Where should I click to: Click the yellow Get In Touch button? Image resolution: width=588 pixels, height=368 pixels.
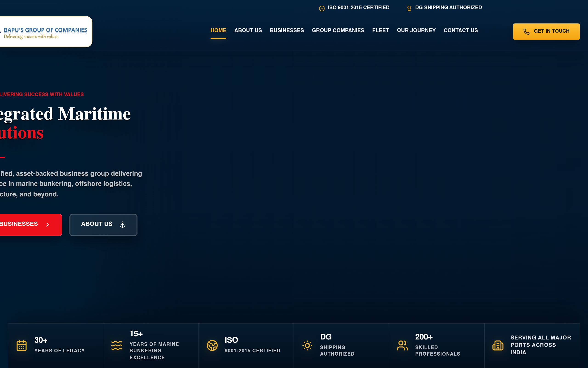546,32
